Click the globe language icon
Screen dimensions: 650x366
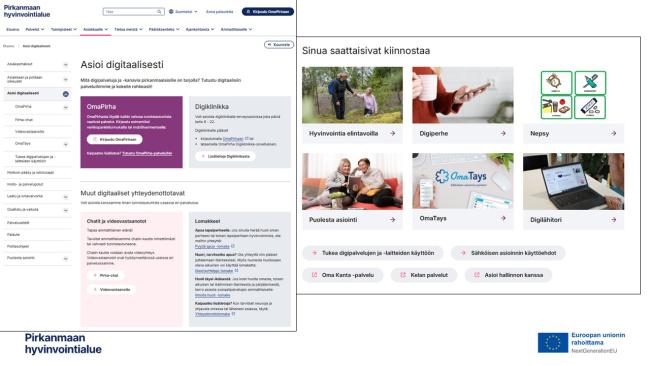click(171, 12)
